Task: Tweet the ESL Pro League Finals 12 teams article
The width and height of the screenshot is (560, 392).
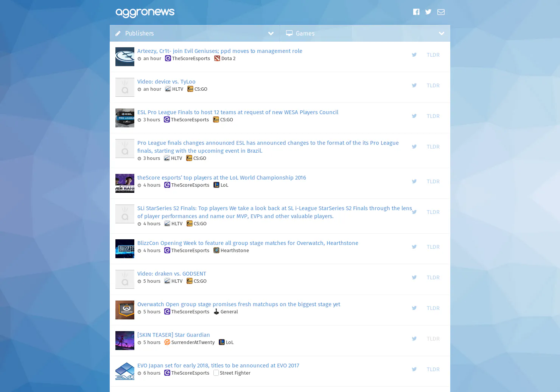Action: [x=414, y=116]
